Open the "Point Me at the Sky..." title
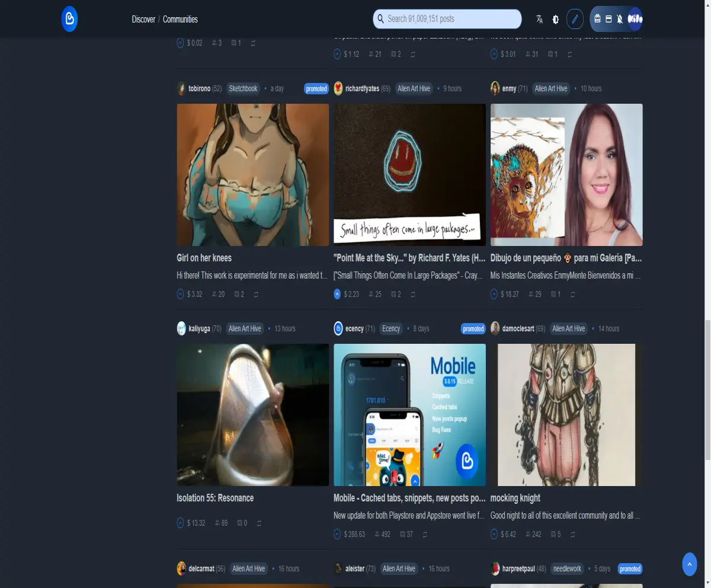The height and width of the screenshot is (588, 711). pyautogui.click(x=409, y=258)
